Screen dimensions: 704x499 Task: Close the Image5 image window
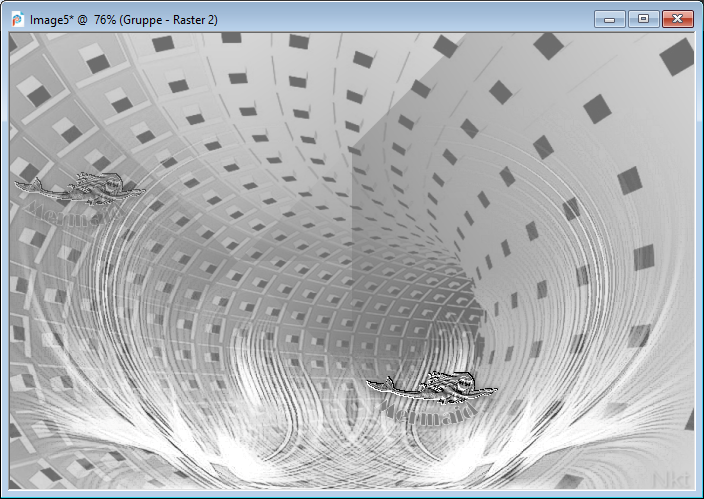coord(678,19)
